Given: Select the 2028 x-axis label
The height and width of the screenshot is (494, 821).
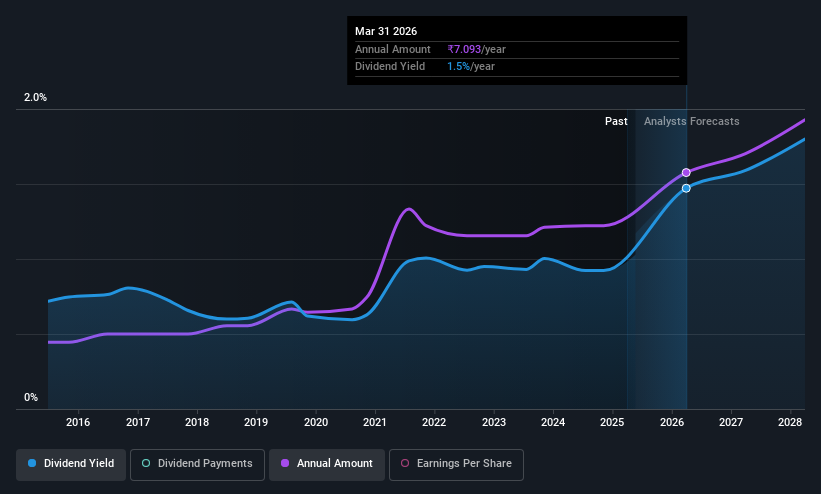Looking at the screenshot, I should (x=790, y=422).
